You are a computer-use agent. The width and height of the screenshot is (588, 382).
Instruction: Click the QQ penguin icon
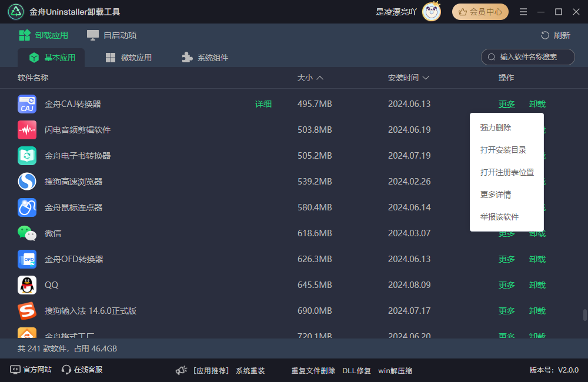click(x=27, y=285)
